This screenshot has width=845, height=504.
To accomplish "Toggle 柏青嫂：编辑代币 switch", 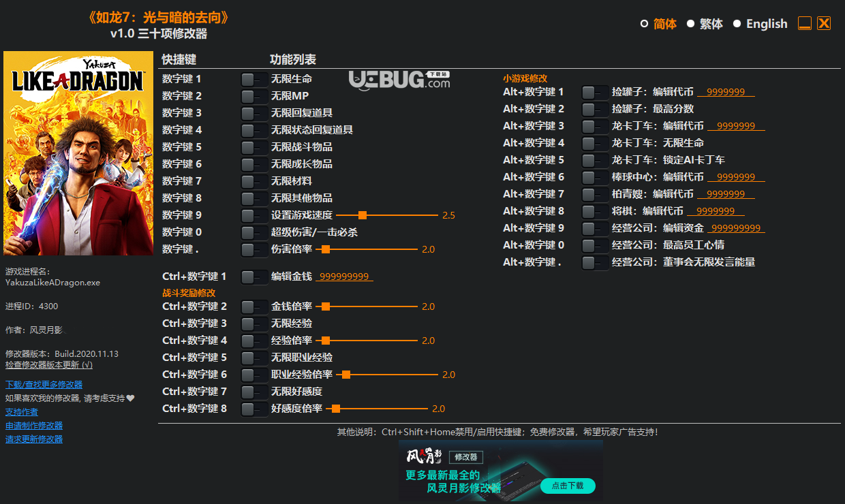I will [595, 194].
